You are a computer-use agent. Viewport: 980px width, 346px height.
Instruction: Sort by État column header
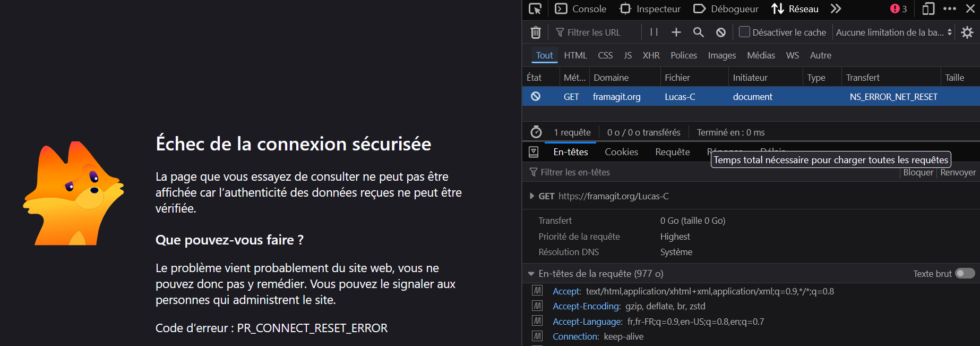click(x=540, y=78)
